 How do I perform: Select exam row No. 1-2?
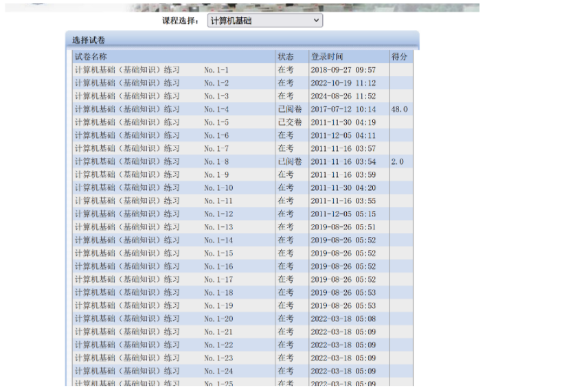pyautogui.click(x=242, y=83)
